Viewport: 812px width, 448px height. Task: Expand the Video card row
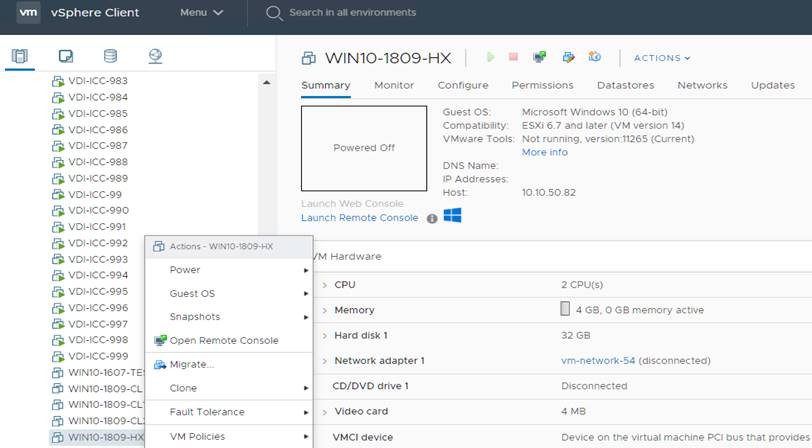pyautogui.click(x=325, y=412)
